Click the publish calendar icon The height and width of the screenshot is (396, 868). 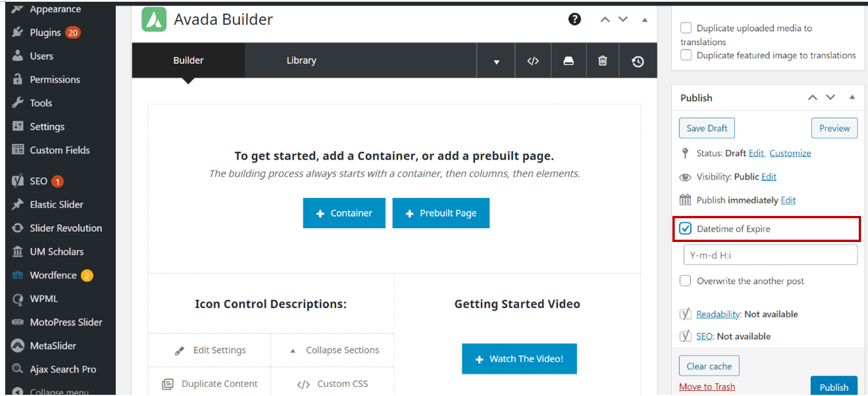coord(685,200)
